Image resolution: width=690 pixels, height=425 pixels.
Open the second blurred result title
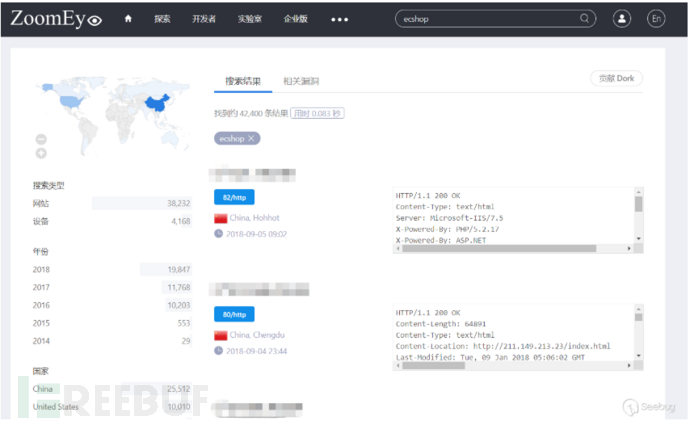(x=259, y=289)
